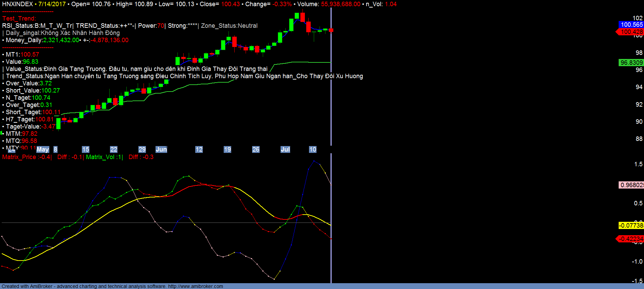Click the tall red candlestick at chart peak
Image resolution: width=644 pixels, height=289 pixels.
tap(302, 17)
